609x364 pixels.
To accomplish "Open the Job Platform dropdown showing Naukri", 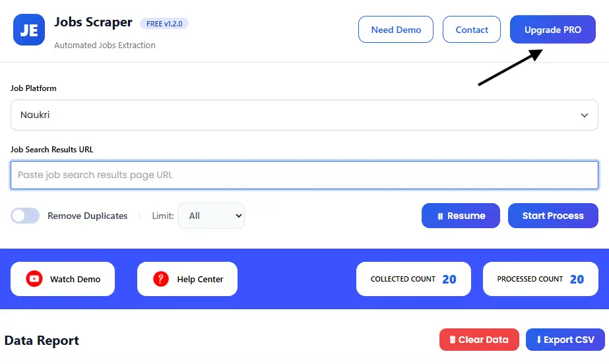I will [304, 115].
